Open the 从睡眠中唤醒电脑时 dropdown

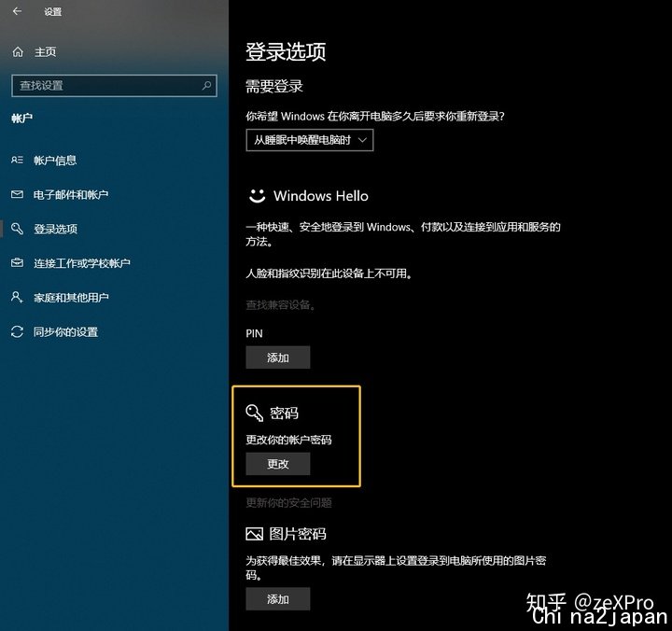pyautogui.click(x=310, y=140)
